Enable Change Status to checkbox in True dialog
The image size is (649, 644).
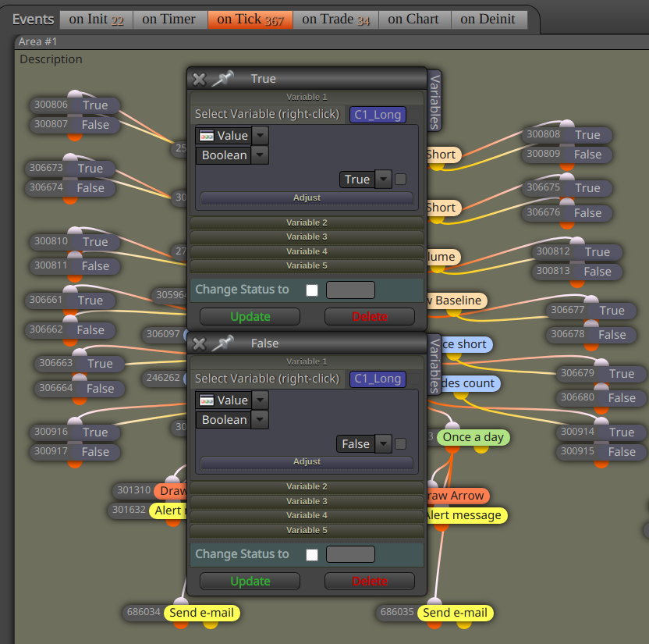pyautogui.click(x=312, y=290)
